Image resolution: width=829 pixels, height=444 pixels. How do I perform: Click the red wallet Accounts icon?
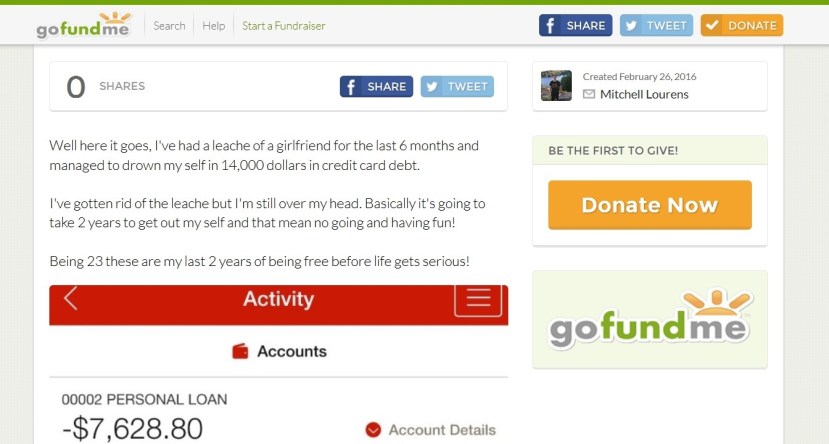coord(240,352)
